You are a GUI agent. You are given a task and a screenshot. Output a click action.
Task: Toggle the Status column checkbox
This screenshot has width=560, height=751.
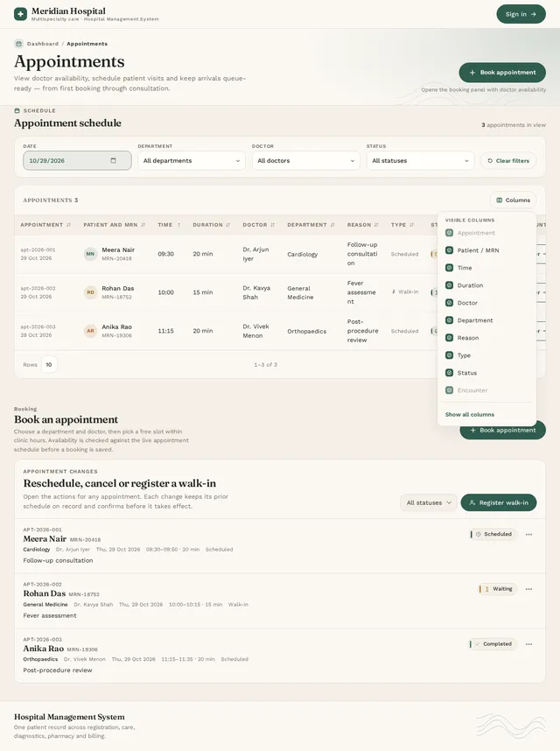coord(450,373)
